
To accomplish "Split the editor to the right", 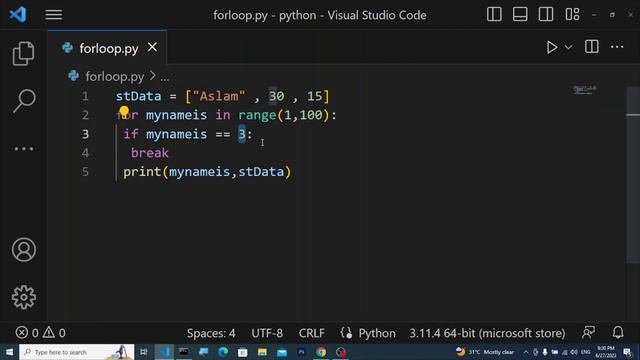I will point(591,47).
